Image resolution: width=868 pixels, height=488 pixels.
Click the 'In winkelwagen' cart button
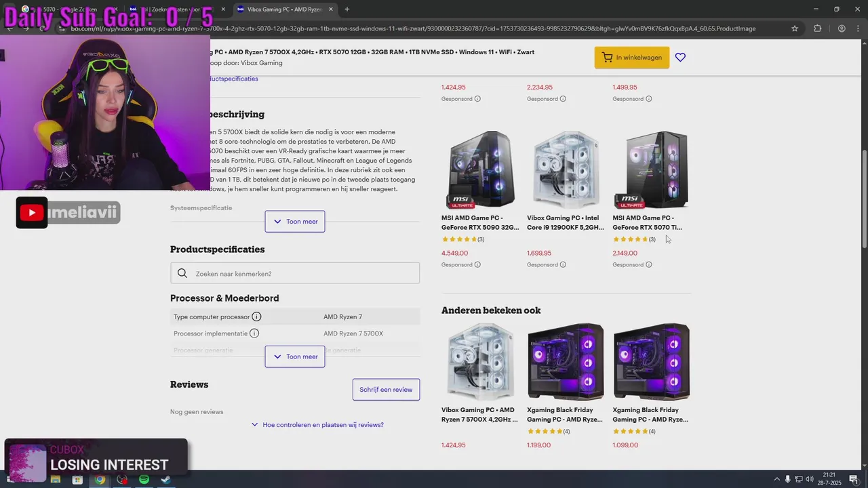(x=632, y=58)
